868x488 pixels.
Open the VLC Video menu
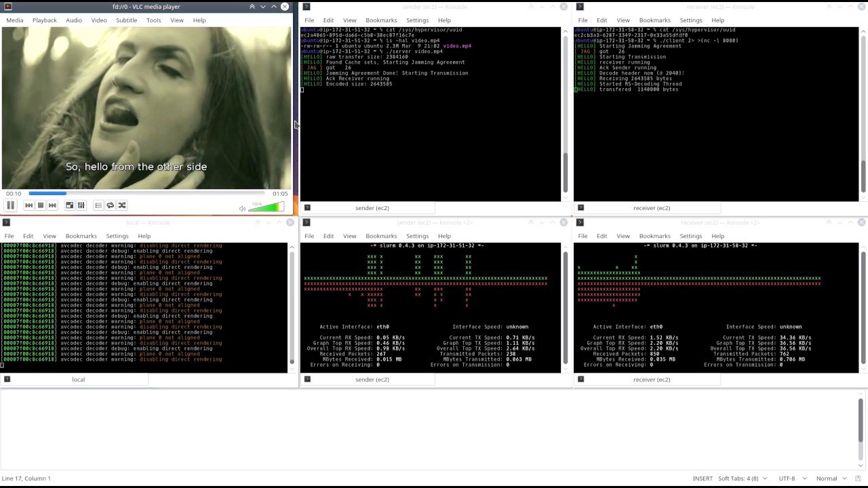coord(99,20)
